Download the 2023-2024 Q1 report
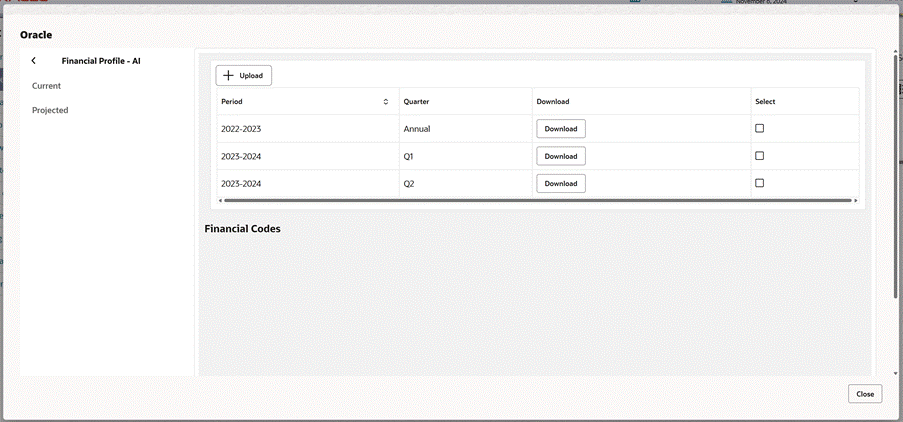 click(561, 156)
